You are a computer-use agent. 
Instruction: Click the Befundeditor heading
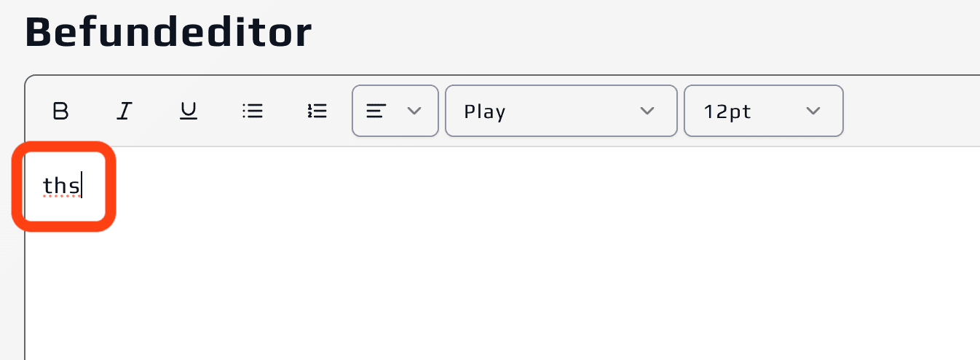point(168,32)
